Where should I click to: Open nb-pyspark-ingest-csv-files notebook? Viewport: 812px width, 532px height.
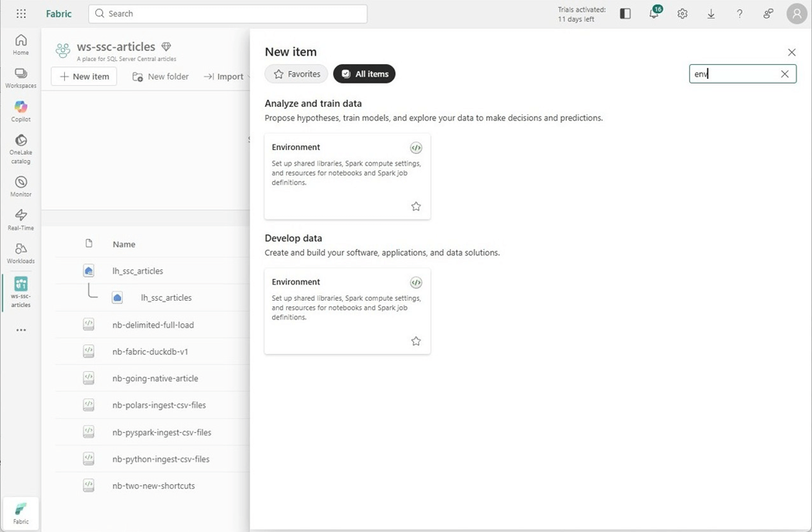[x=162, y=432]
